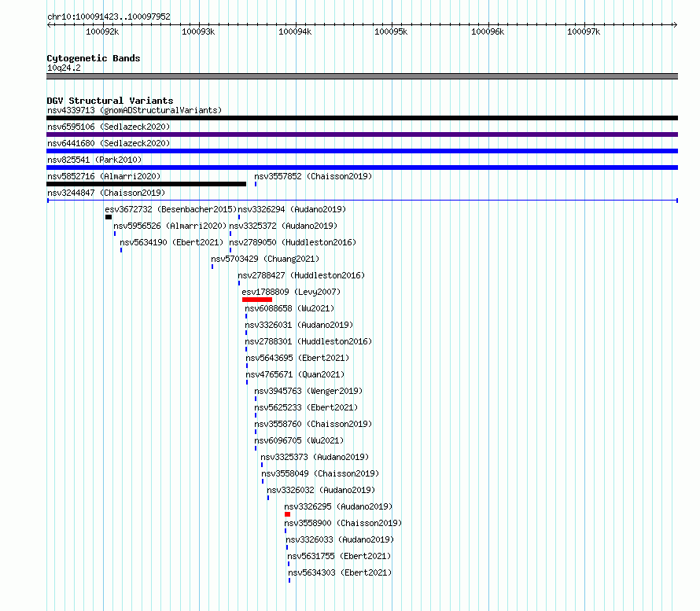Select nsv3325373 (Audano2019) label
This screenshot has height=611, width=700.
pyautogui.click(x=315, y=457)
